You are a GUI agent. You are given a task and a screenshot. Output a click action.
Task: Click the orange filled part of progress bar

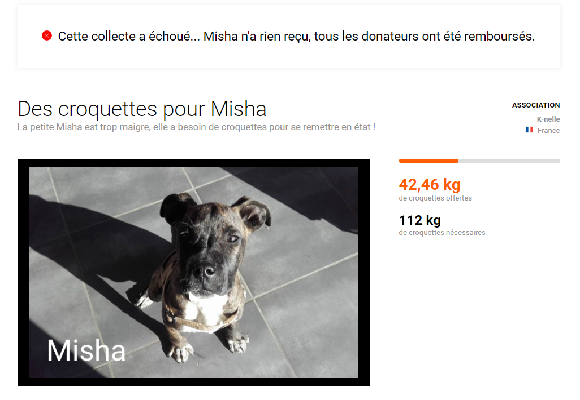click(428, 161)
